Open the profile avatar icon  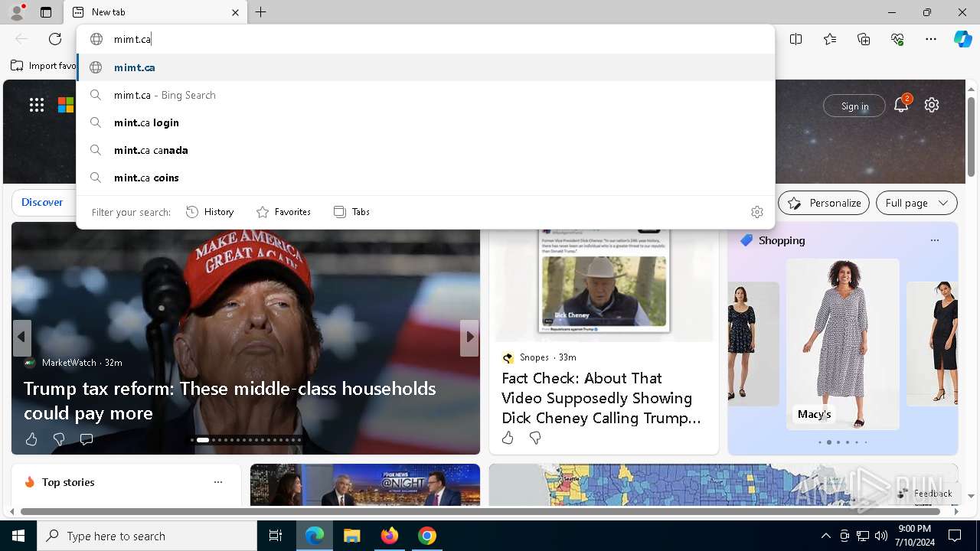click(x=17, y=12)
